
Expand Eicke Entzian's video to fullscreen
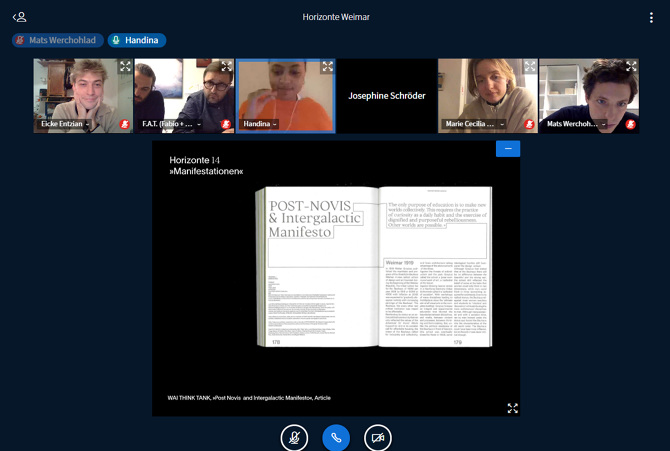click(x=125, y=67)
